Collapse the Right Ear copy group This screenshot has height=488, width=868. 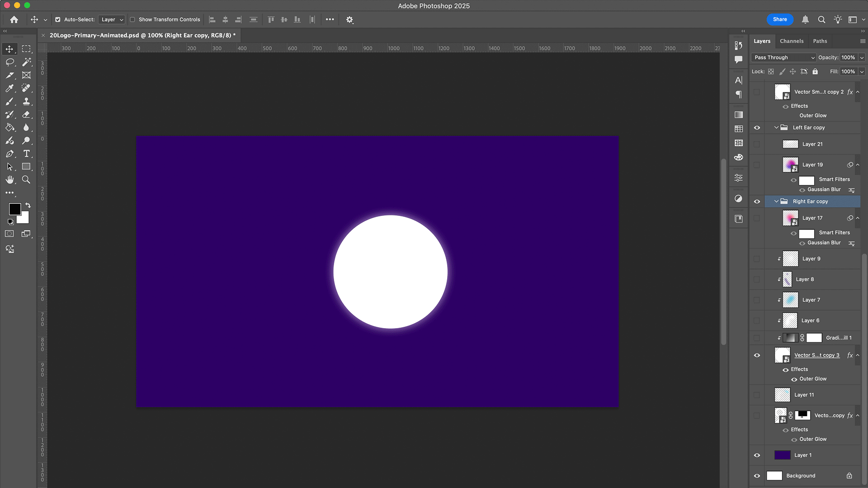tap(776, 202)
